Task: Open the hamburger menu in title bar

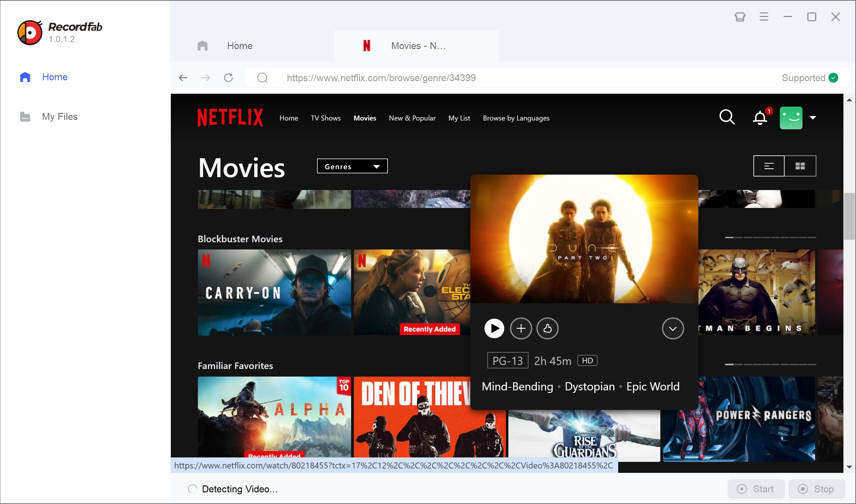Action: click(x=764, y=17)
